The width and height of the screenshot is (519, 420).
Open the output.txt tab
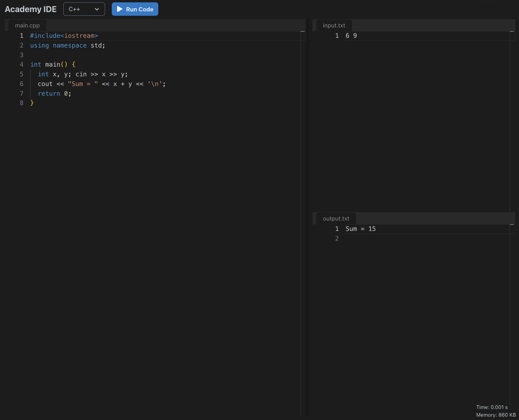[x=336, y=219]
